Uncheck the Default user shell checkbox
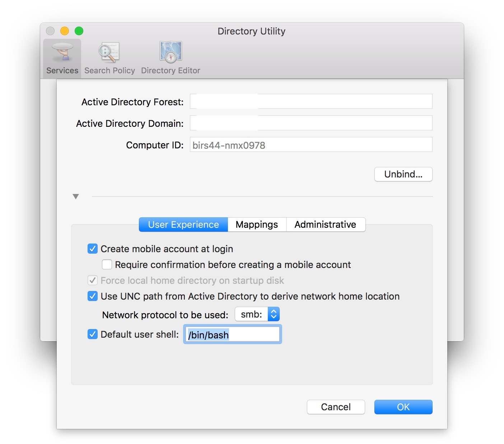The width and height of the screenshot is (504, 444). point(93,334)
